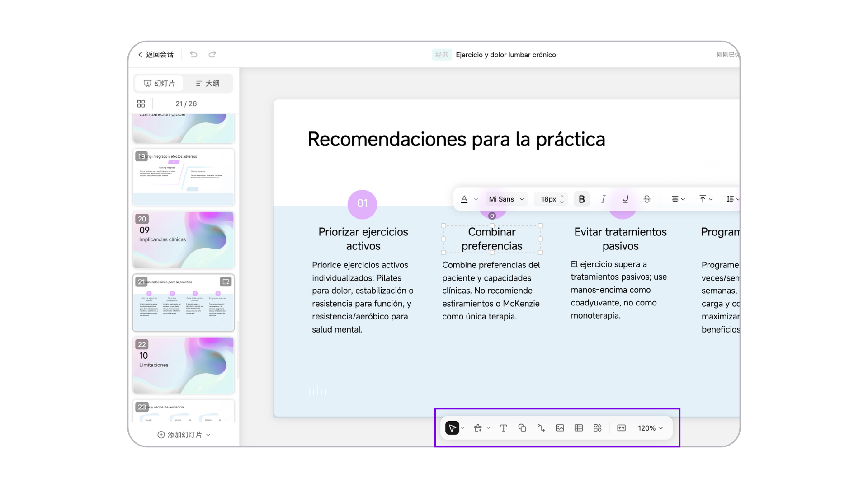The height and width of the screenshot is (488, 868).
Task: Toggle strikethrough formatting
Action: coord(647,199)
